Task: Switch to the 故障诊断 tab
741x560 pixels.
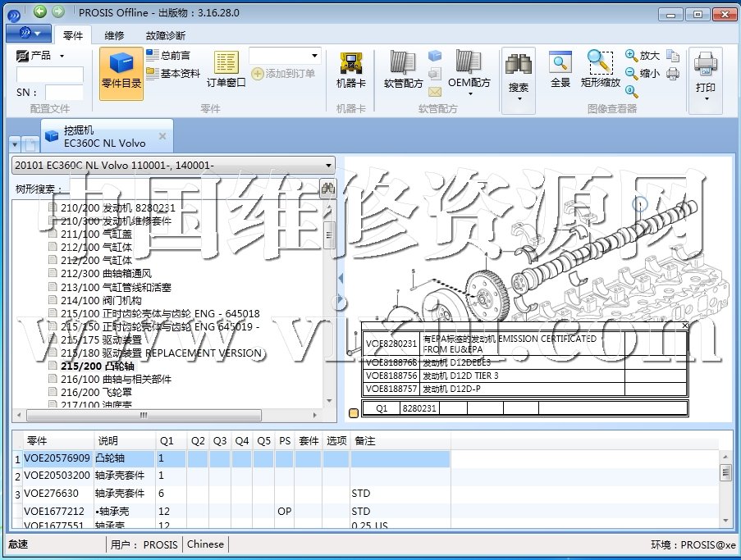Action: pos(165,35)
